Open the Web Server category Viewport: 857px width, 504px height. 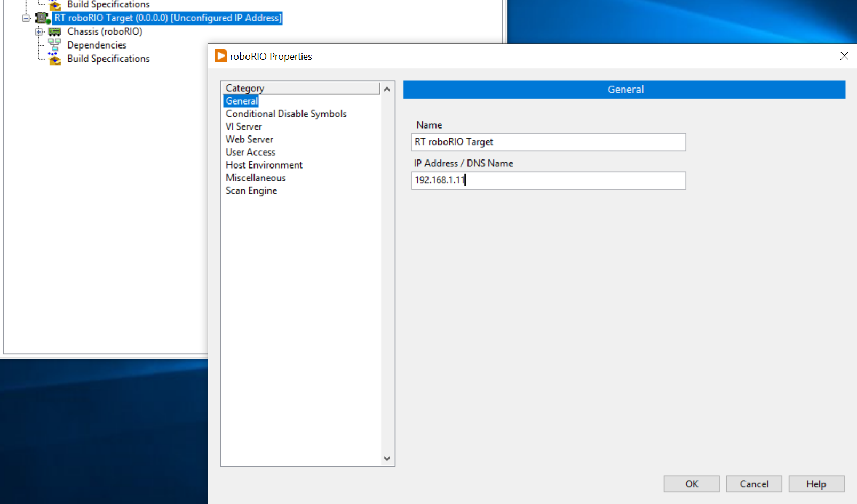click(x=249, y=139)
